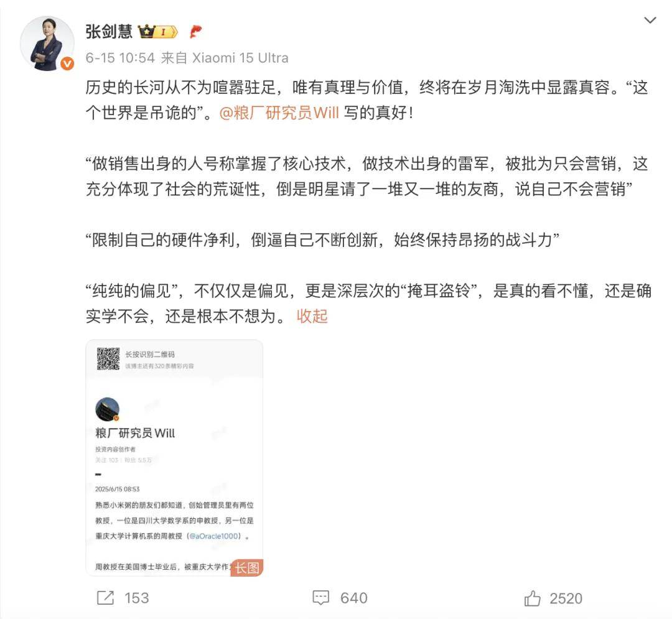Open 张剑慧's profile avatar
The height and width of the screenshot is (619, 672).
[47, 43]
